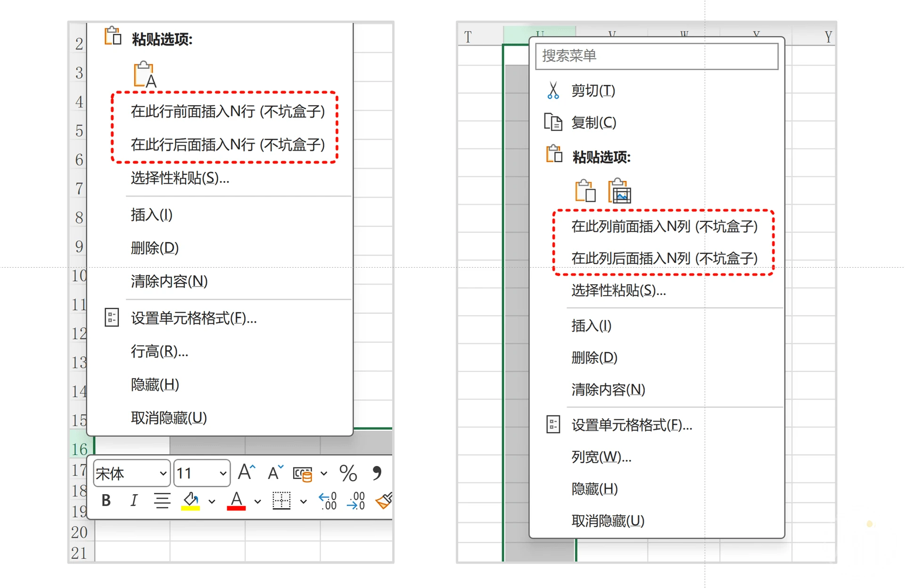Screen dimensions: 905x588
Task: Click the Decrease Font Size icon
Action: click(275, 473)
